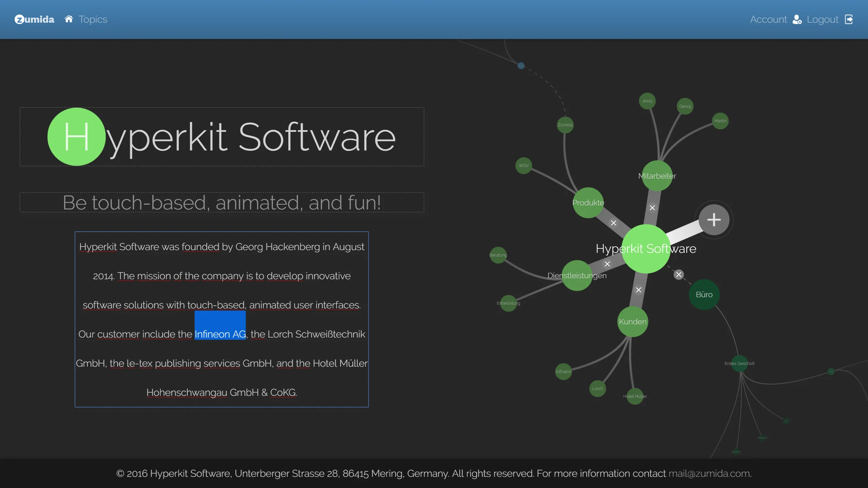
Task: Click 'le-tex' in the description
Action: point(139,363)
